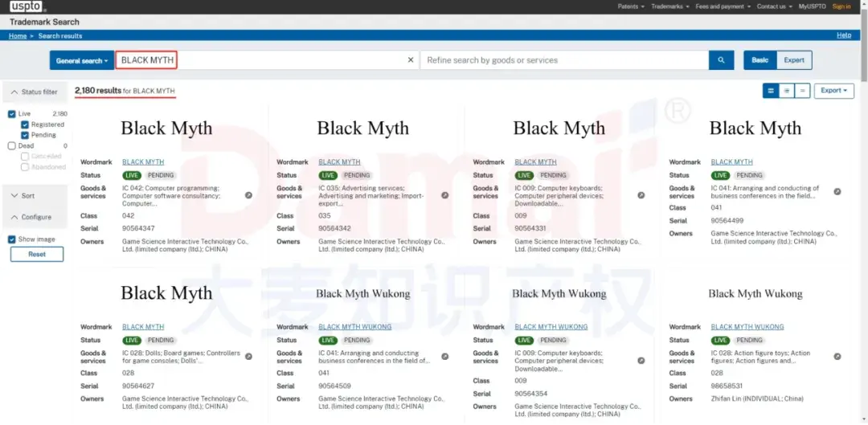Viewport: 868px width, 425px height.
Task: Go to MyUSPTO
Action: pos(812,6)
